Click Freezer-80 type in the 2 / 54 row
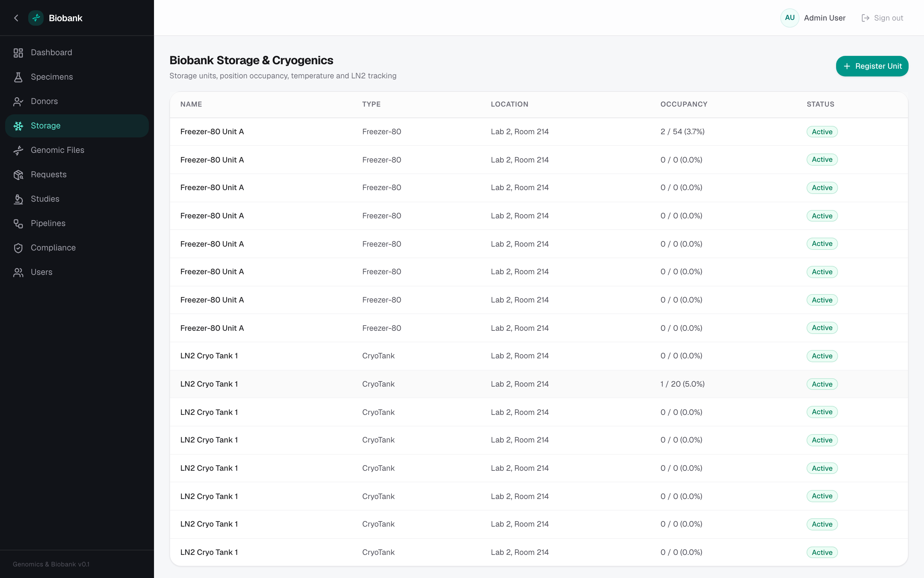The width and height of the screenshot is (924, 578). 381,132
